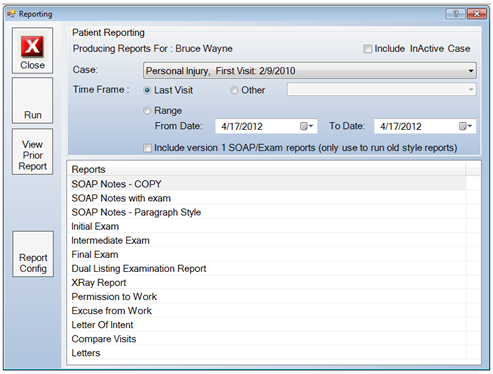Select the Last Visit radio button

click(147, 90)
